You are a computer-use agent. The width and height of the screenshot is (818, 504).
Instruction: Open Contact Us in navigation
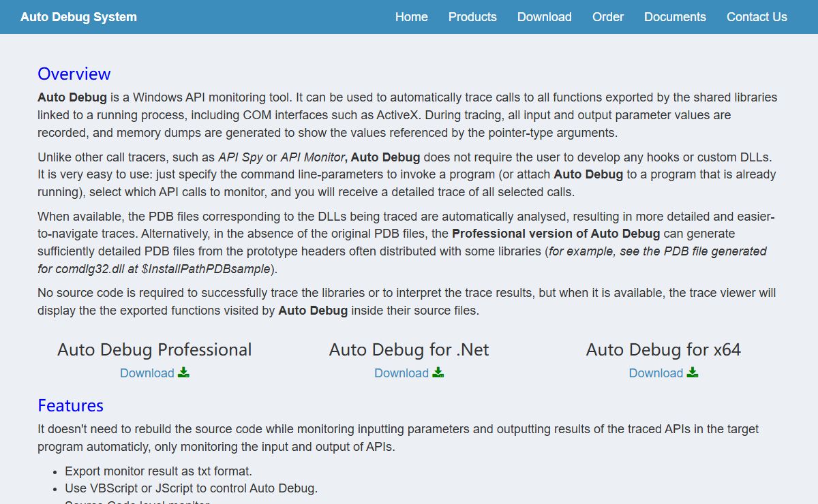[x=757, y=17]
